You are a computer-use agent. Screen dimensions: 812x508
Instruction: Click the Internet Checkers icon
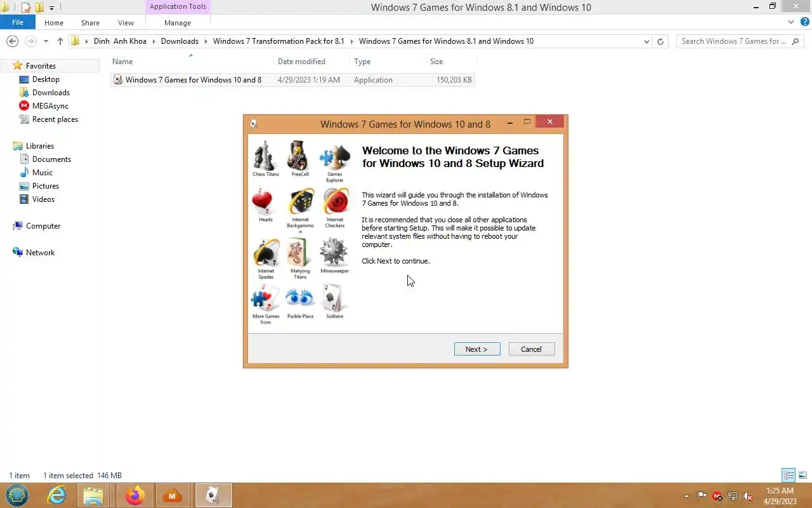pyautogui.click(x=335, y=202)
